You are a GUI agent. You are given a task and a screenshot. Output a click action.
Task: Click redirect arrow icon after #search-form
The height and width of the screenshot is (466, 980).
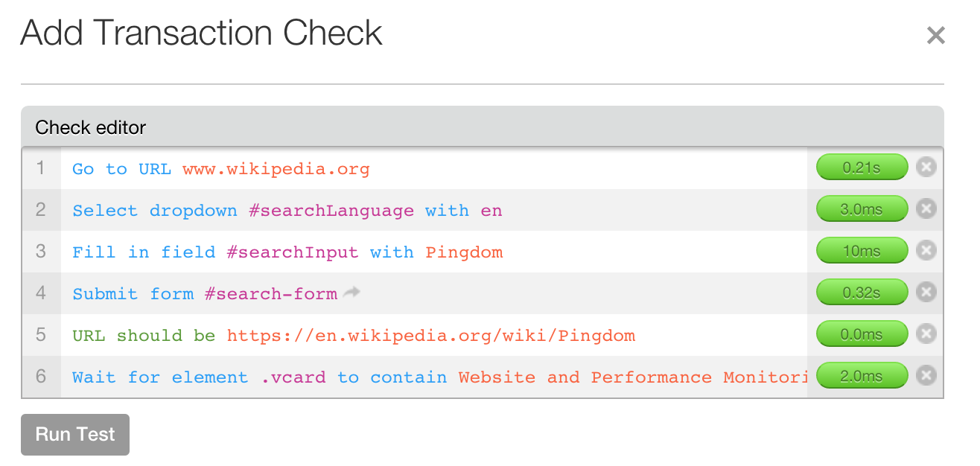(351, 293)
